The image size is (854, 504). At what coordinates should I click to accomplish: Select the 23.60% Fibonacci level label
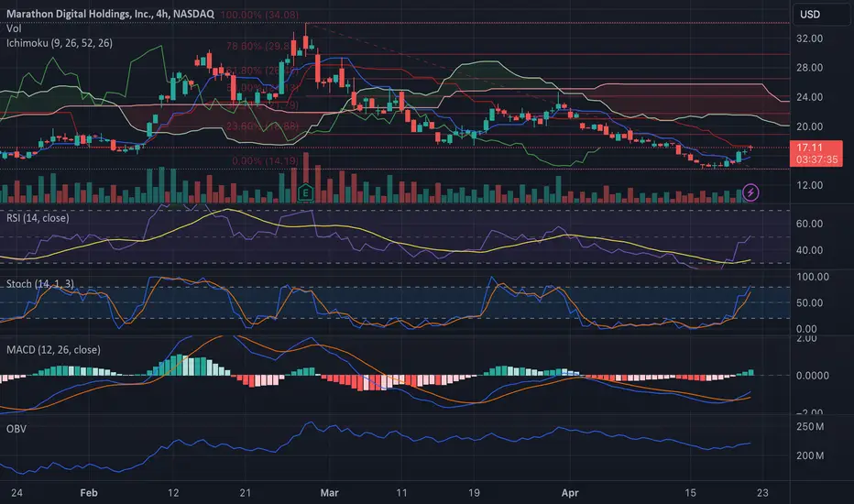point(262,126)
